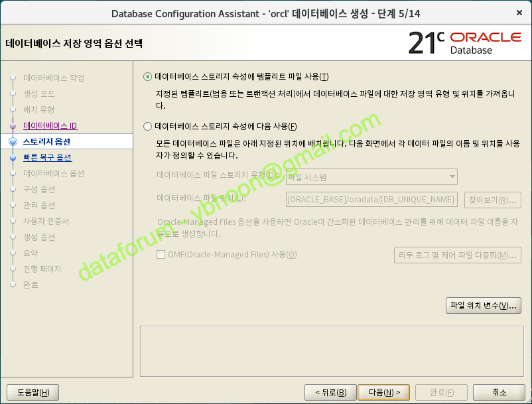Click the step bullet icon beside 빠른 복구 옵션
The width and height of the screenshot is (532, 404).
pos(13,158)
